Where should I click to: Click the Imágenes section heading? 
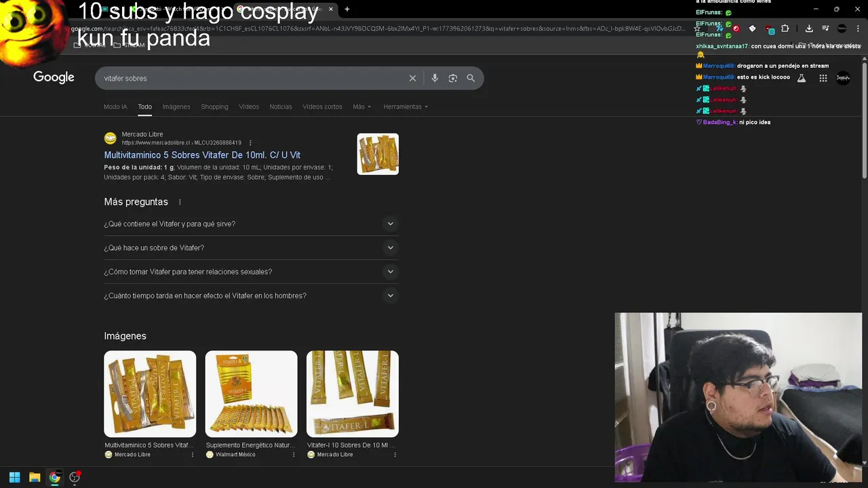tap(125, 336)
